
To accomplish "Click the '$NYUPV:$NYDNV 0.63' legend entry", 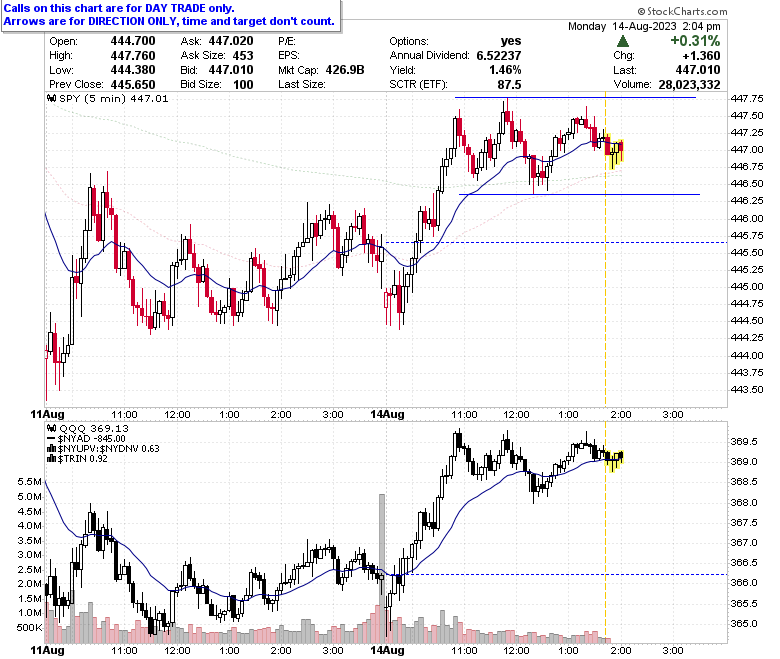I will click(x=108, y=449).
